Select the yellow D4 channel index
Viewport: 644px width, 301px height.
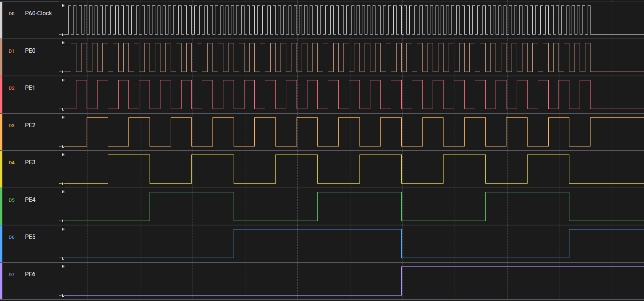coord(12,163)
